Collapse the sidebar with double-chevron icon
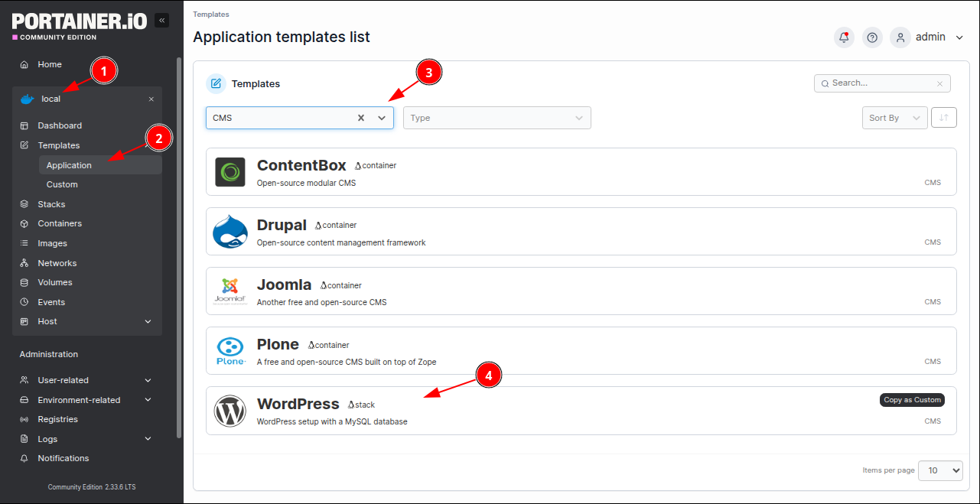Screen dimensions: 980x504 (x=161, y=21)
